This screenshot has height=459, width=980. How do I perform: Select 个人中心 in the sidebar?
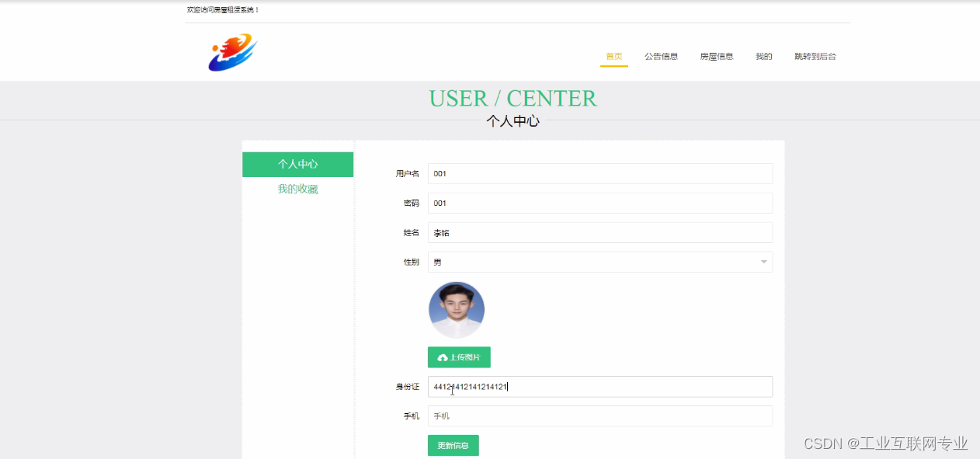tap(298, 164)
